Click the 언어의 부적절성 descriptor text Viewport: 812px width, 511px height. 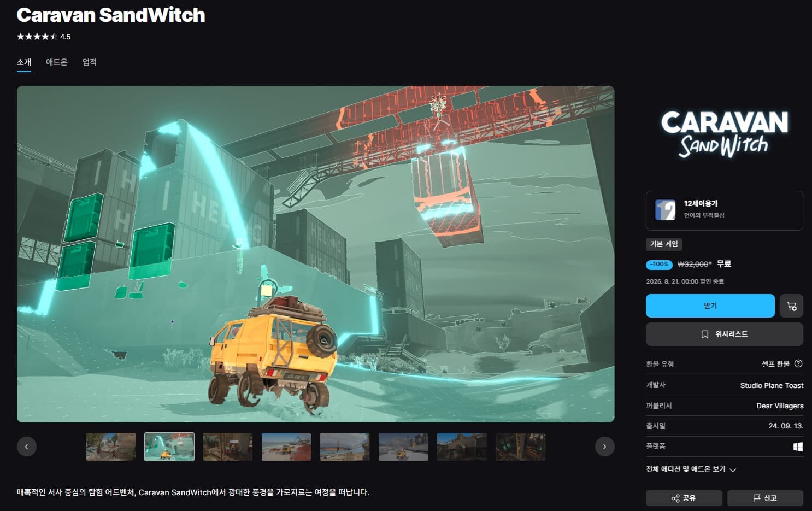point(704,215)
